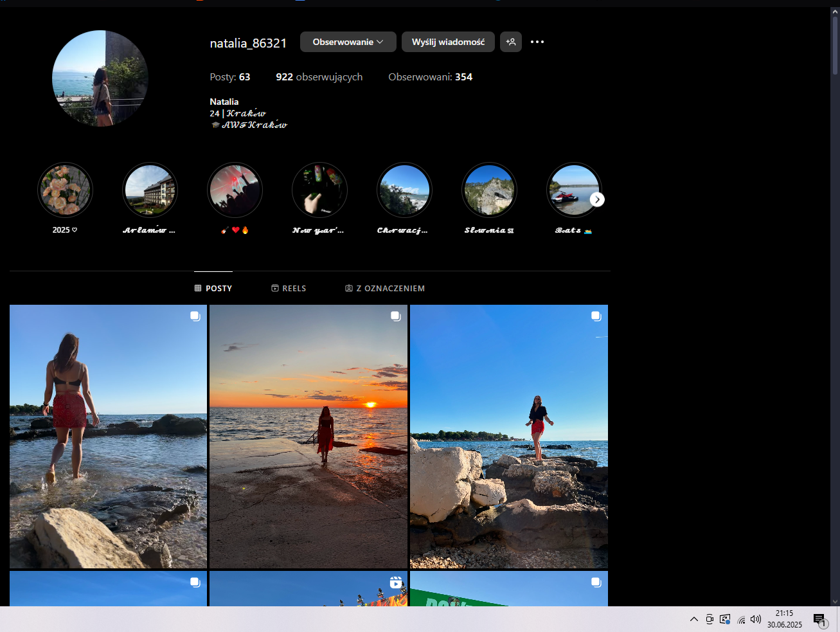
Task: Click the suggest similar accounts person icon
Action: [511, 42]
